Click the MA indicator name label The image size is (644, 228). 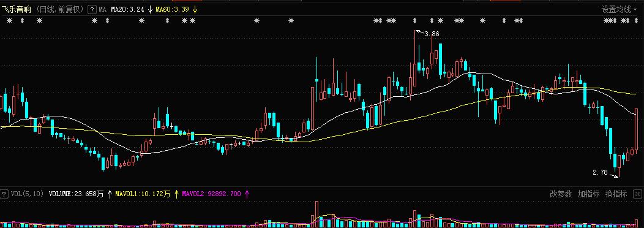pos(102,9)
